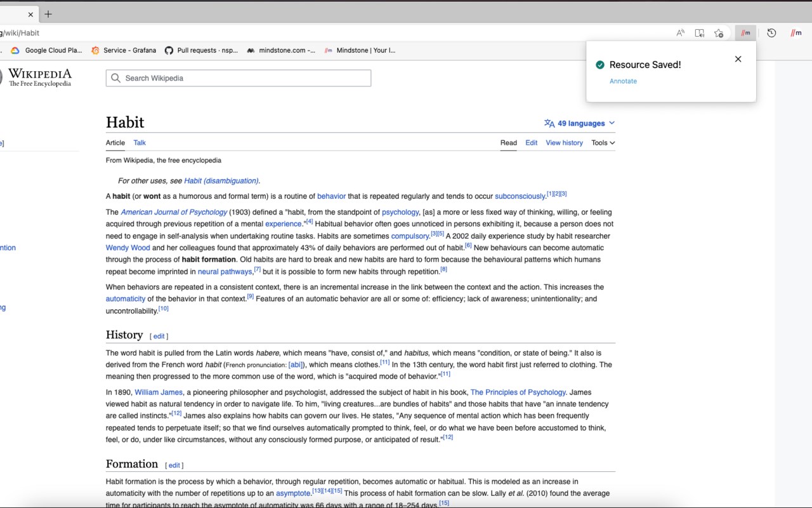Open the American Journal of Psychology link

coord(174,212)
